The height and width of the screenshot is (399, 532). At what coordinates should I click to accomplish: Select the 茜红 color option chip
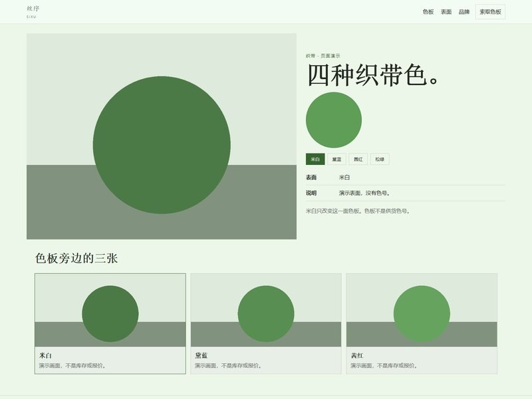358,159
